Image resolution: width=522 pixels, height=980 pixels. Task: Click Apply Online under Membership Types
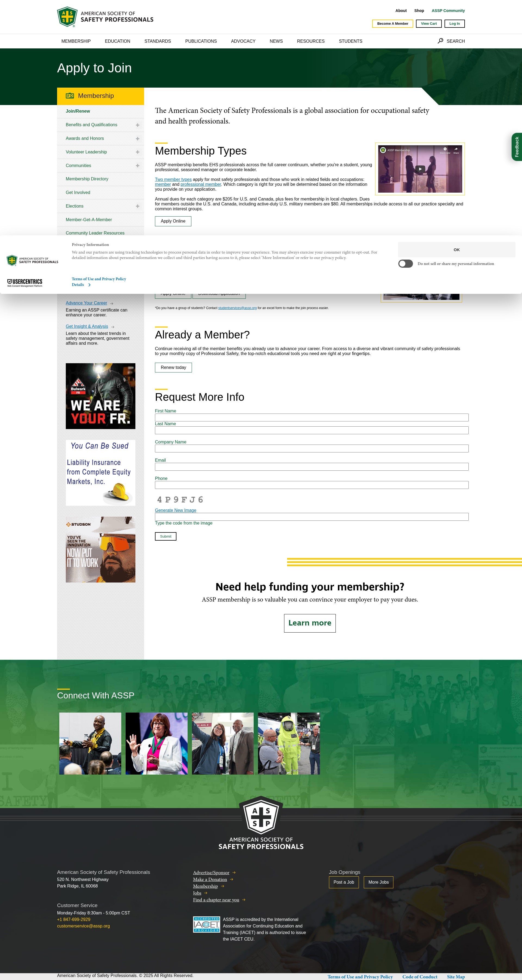coord(173,221)
